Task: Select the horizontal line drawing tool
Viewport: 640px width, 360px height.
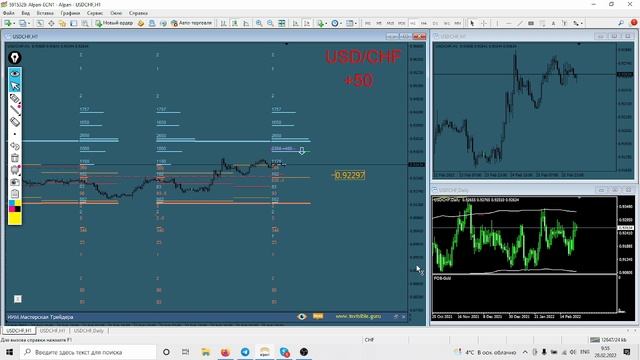Action: click(509, 23)
